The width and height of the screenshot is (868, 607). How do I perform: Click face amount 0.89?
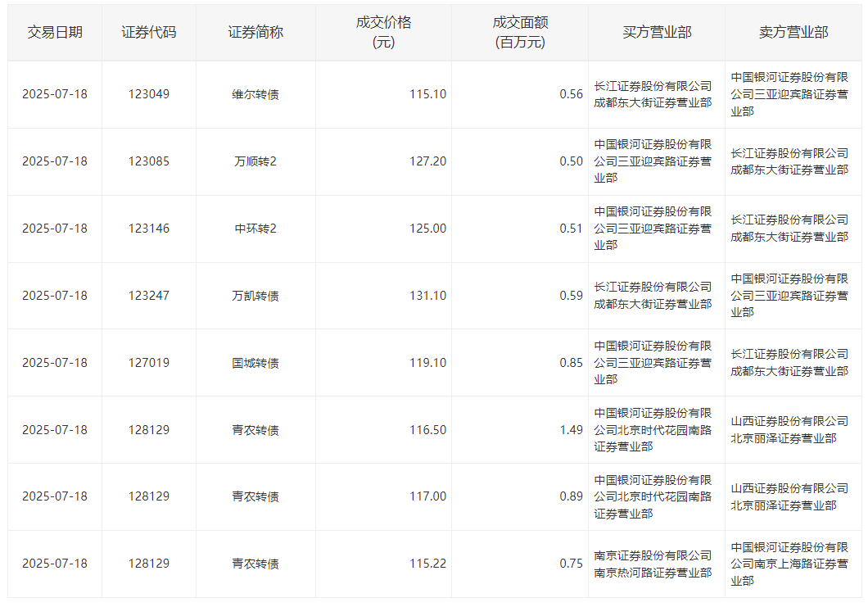pyautogui.click(x=572, y=496)
